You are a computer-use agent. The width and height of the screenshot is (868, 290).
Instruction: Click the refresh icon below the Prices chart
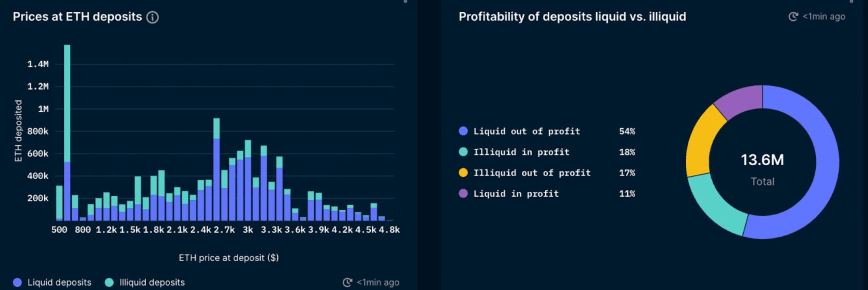click(348, 282)
